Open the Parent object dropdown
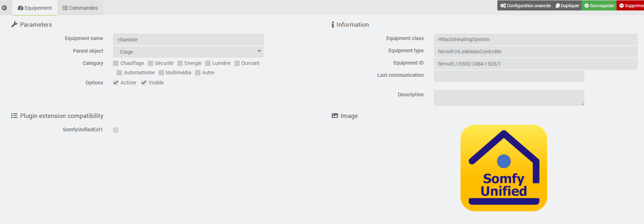The width and height of the screenshot is (644, 224). click(188, 52)
